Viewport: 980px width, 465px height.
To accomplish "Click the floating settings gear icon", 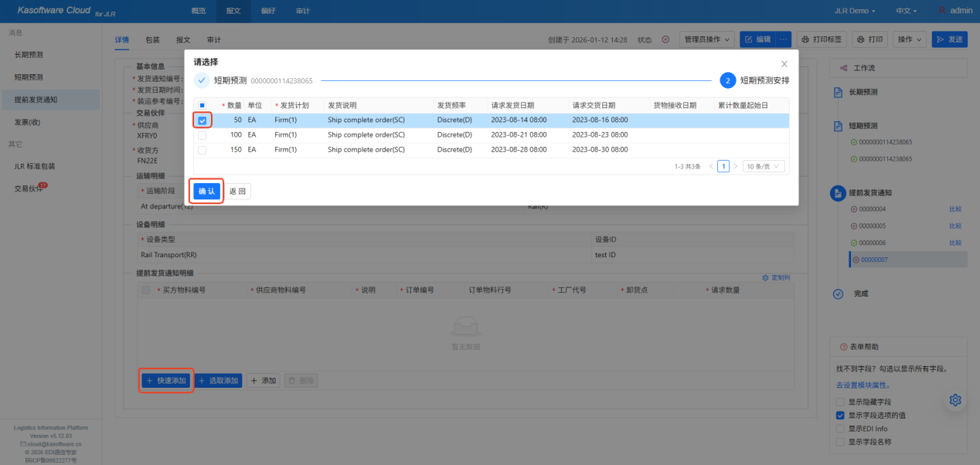I will click(x=955, y=399).
